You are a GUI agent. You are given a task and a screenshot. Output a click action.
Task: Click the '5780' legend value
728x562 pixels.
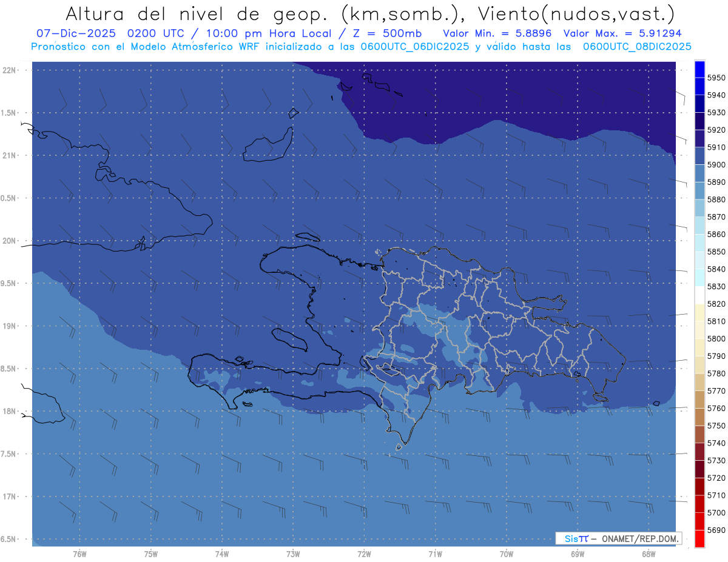coord(716,374)
